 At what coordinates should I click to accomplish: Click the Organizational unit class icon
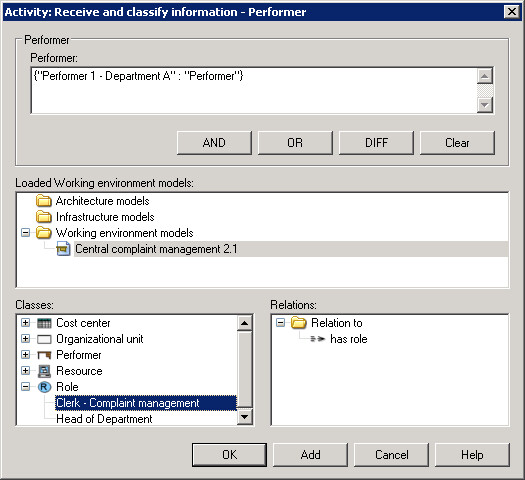[44, 339]
